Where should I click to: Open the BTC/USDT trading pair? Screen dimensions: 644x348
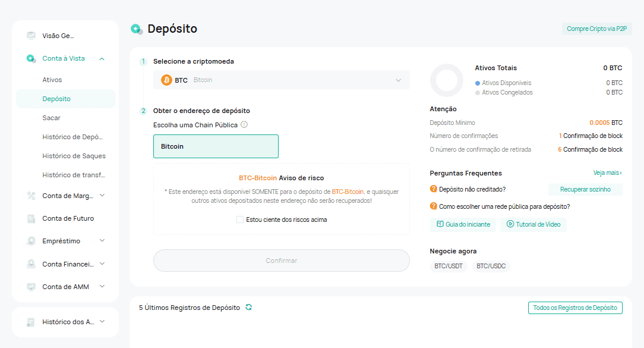pos(449,266)
